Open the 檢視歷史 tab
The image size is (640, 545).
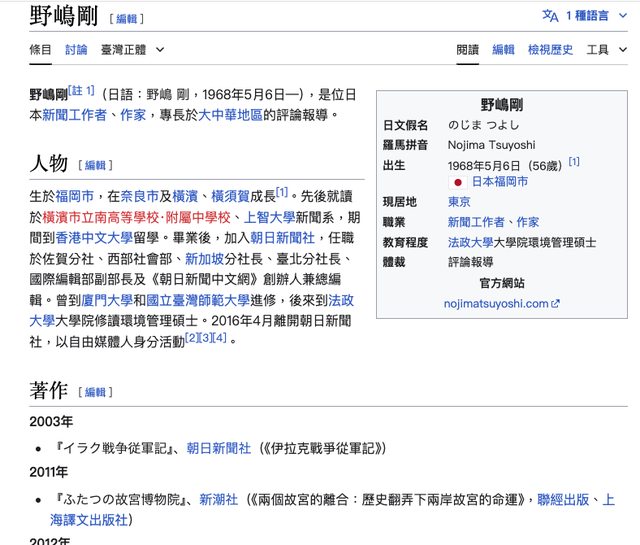pos(550,49)
